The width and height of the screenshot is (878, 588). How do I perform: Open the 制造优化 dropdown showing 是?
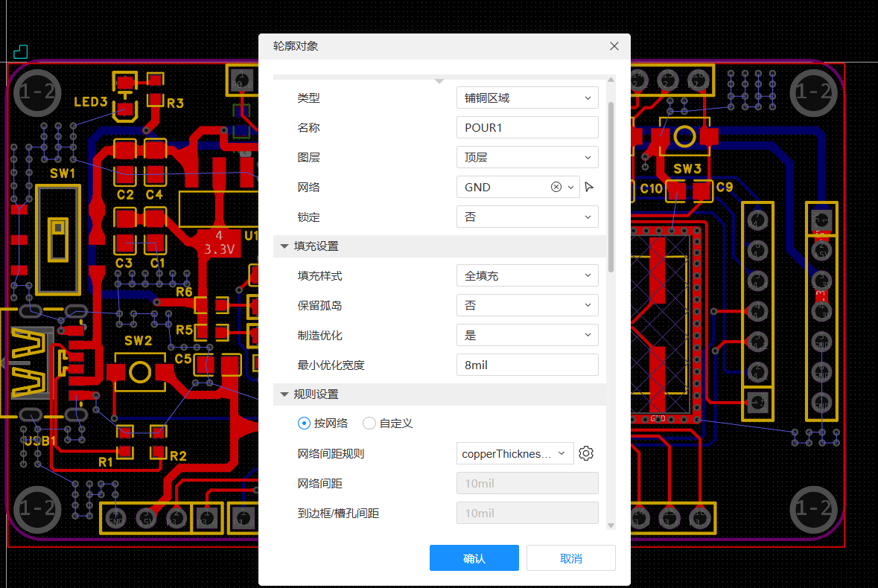point(527,335)
